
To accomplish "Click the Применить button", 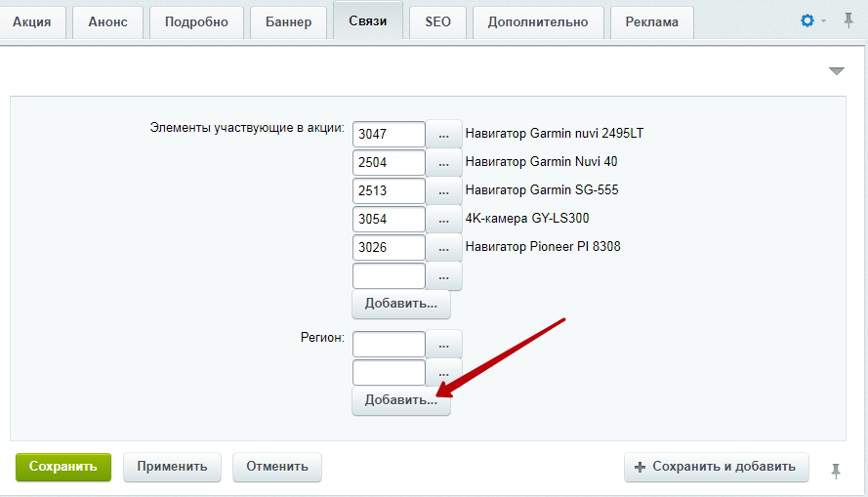I will 172,467.
